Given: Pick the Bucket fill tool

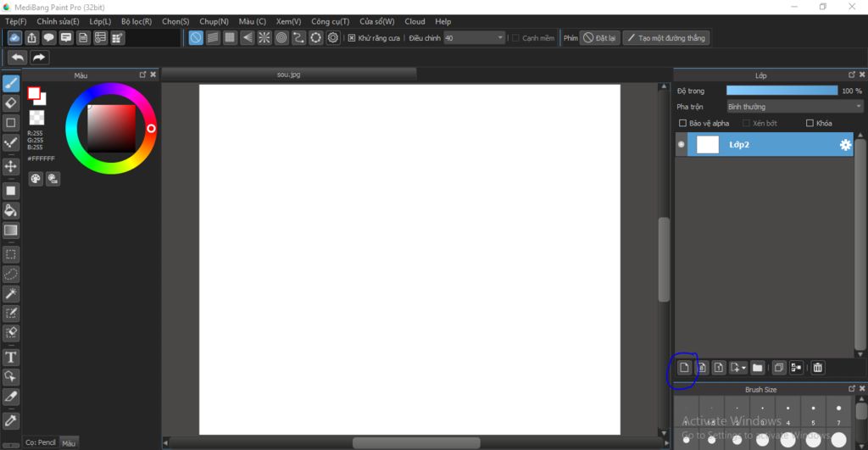Looking at the screenshot, I should coord(10,210).
